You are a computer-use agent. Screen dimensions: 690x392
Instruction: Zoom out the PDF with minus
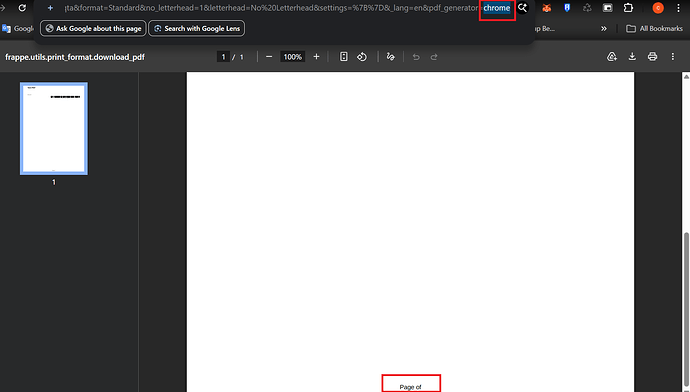pos(269,57)
